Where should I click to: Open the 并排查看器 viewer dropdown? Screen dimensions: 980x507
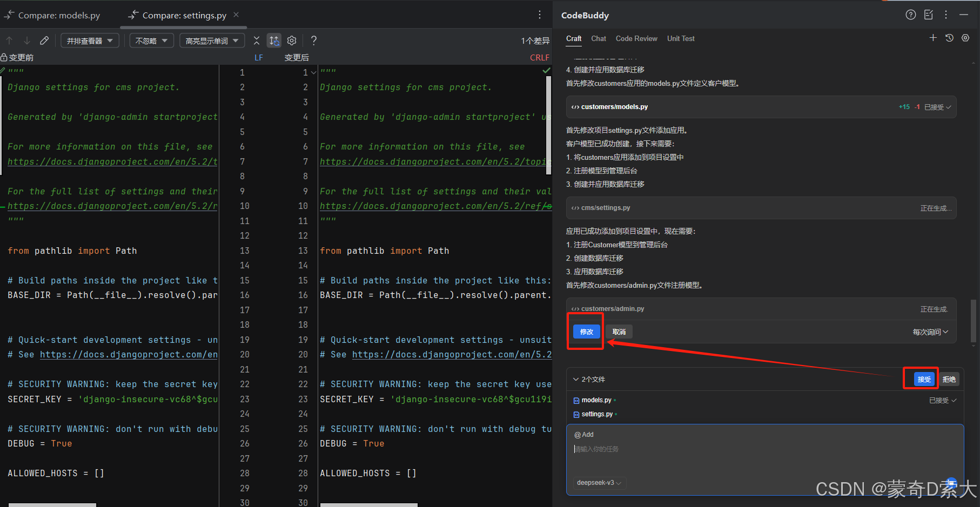click(90, 40)
